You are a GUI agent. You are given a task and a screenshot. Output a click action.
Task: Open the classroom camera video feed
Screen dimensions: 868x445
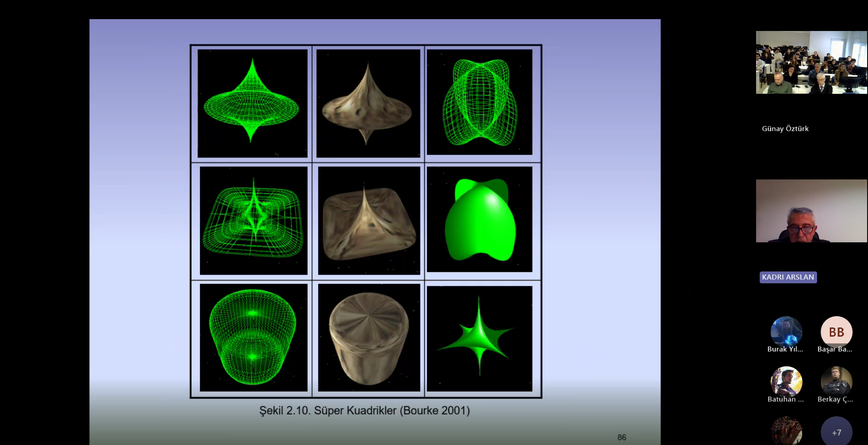(811, 62)
